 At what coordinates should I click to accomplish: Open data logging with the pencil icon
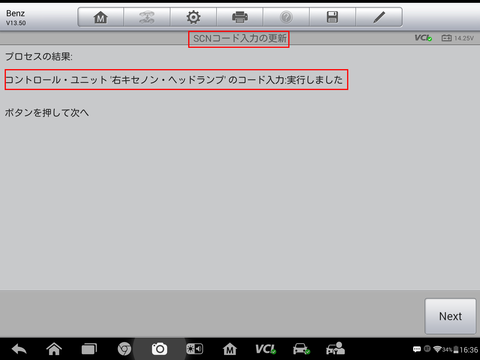379,17
